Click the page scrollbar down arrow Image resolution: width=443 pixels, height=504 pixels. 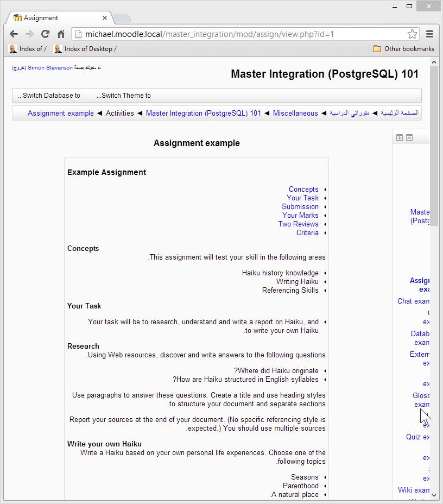[x=434, y=495]
